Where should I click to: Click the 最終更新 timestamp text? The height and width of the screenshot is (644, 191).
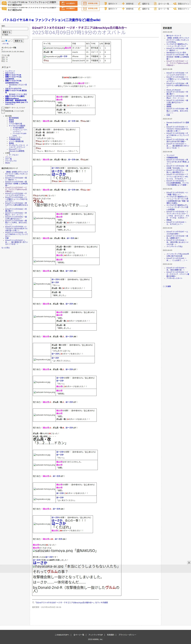pyautogui.click(x=47, y=607)
